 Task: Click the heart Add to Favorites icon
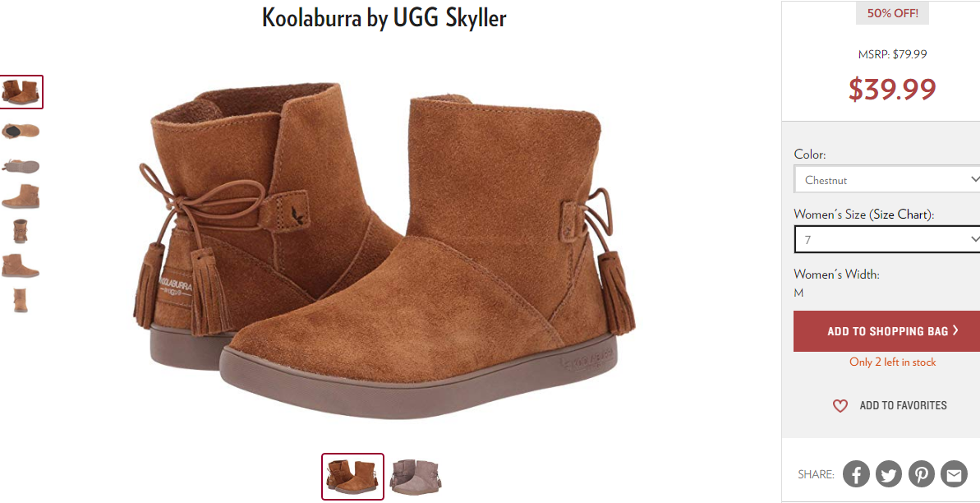click(x=840, y=406)
